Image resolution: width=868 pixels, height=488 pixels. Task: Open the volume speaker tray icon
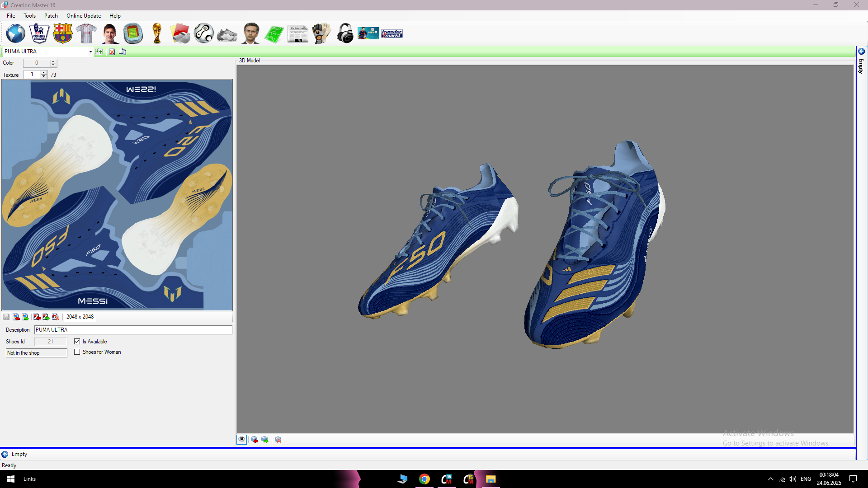(793, 479)
